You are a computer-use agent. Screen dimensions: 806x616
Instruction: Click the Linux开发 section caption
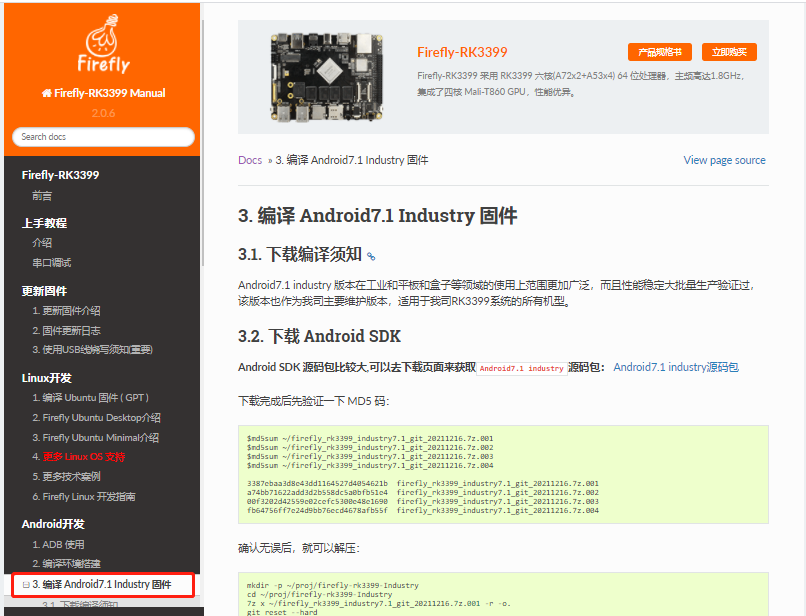47,378
